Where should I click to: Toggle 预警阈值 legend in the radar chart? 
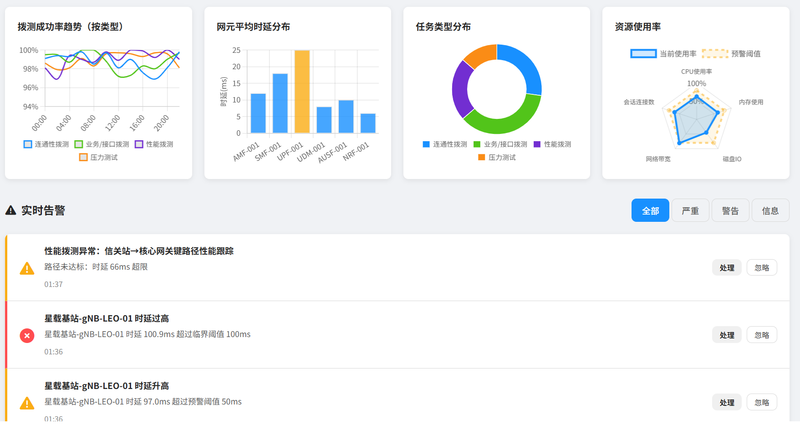(731, 54)
